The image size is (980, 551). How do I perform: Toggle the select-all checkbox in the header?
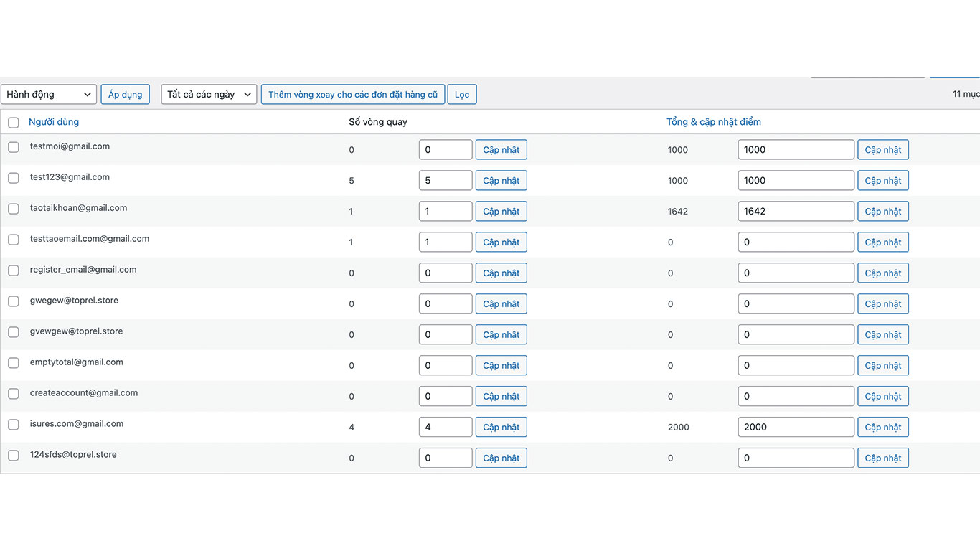[13, 122]
